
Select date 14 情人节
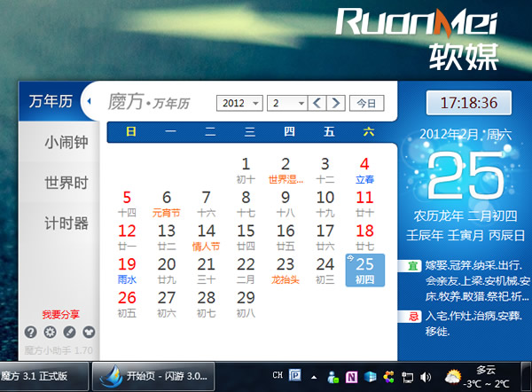pos(206,237)
